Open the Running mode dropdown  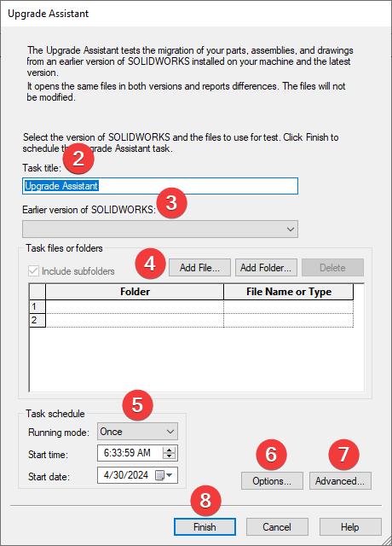pos(137,432)
